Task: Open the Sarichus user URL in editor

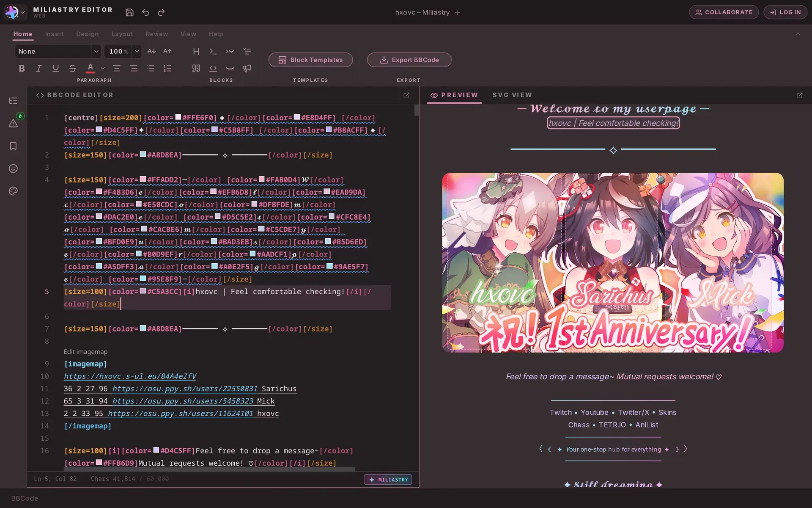Action: (x=185, y=389)
